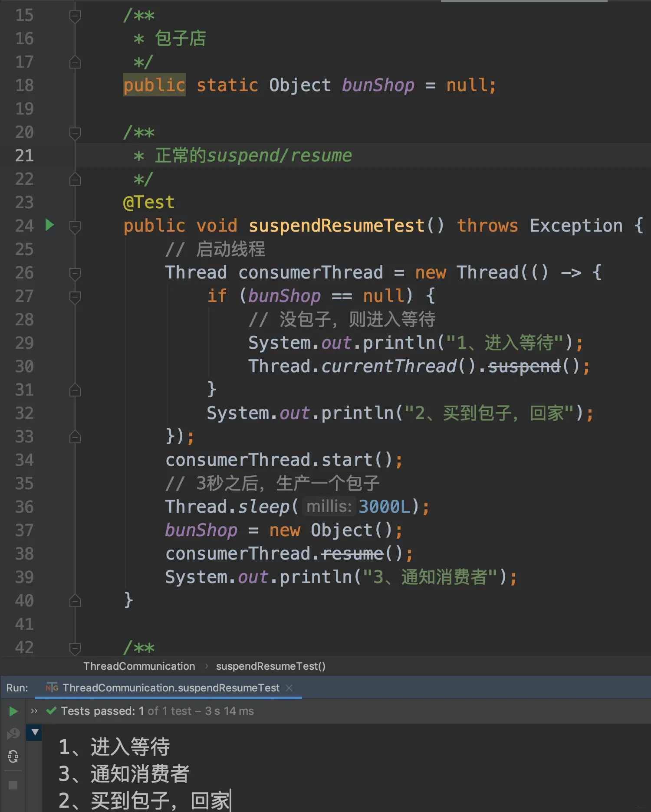Close the ThreadCommunication.suspendResumeTest run tab

pos(289,688)
